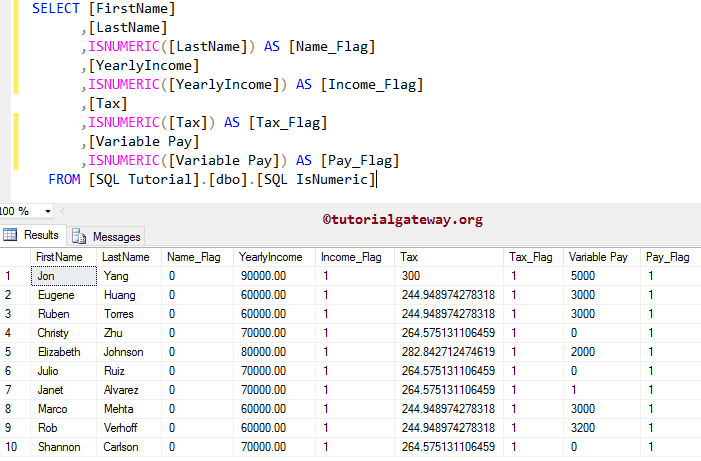The width and height of the screenshot is (701, 461).
Task: Click '[Pay_Flag]' alias in the query
Action: tap(360, 161)
